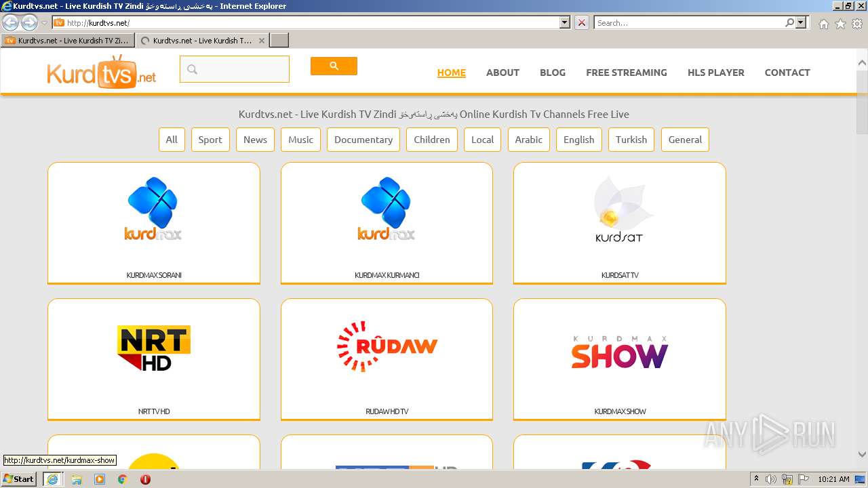Click the volume speaker tray icon
Screen dimensions: 868x488
(x=771, y=479)
